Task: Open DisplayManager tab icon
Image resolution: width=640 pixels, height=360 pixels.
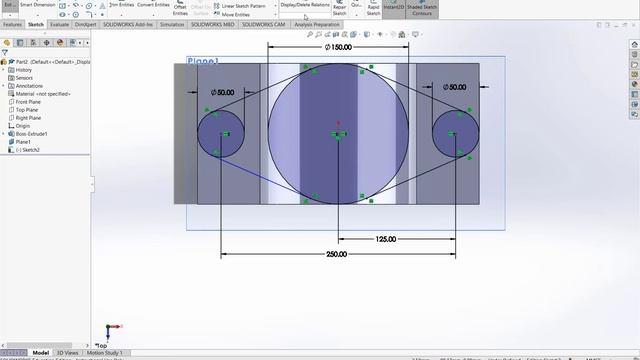Action: (60, 43)
